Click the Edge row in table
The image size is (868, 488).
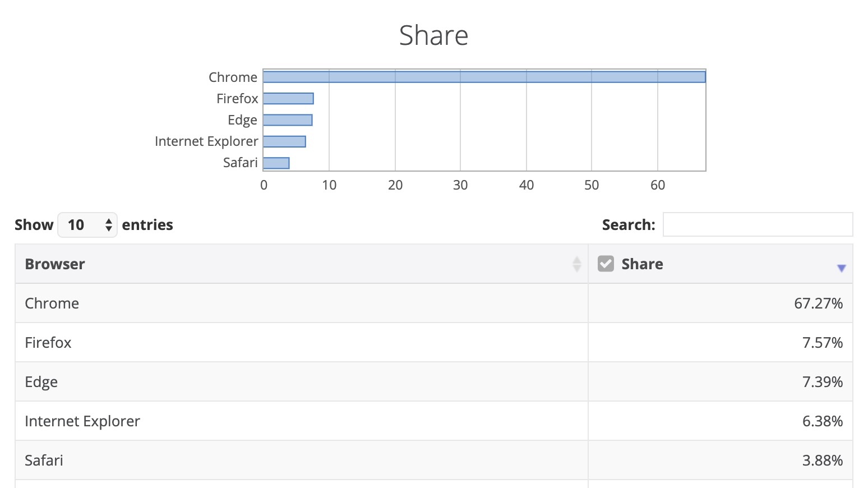tap(41, 382)
